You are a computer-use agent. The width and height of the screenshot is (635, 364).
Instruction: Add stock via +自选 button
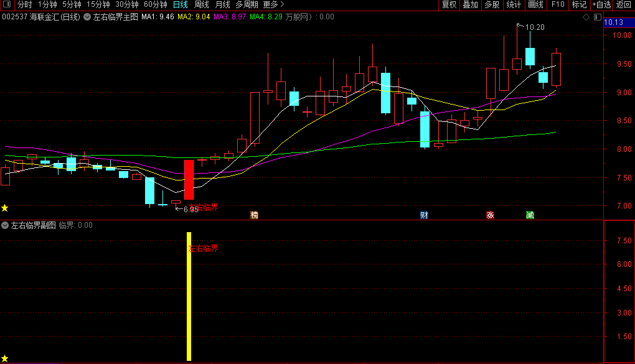point(601,4)
